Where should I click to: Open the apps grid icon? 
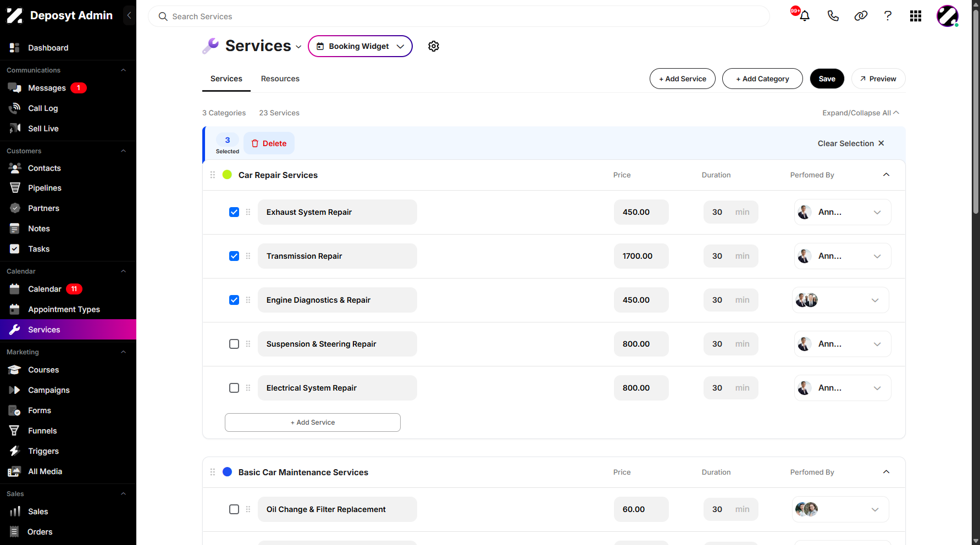pos(916,16)
